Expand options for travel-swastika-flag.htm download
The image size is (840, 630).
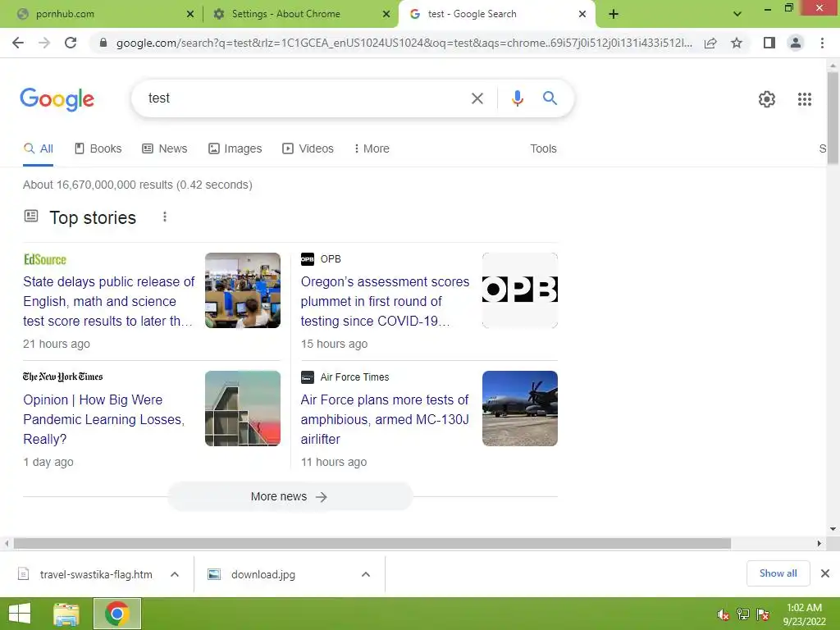(175, 574)
